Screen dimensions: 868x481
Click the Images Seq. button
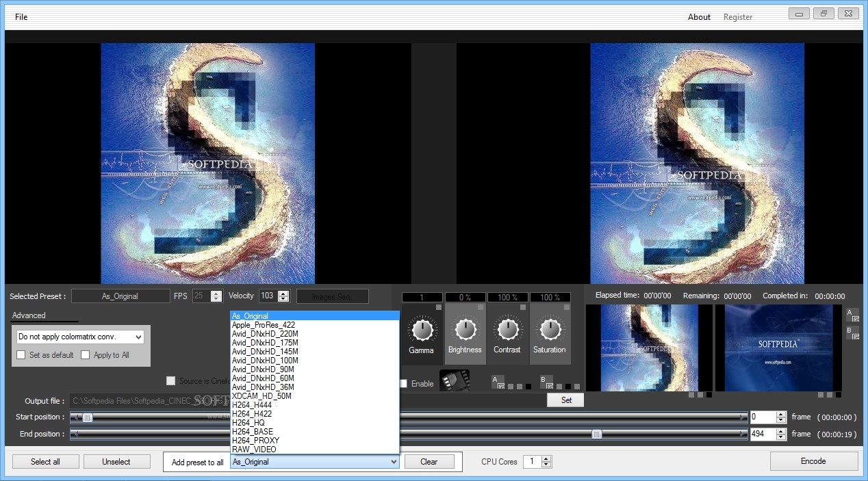point(332,296)
